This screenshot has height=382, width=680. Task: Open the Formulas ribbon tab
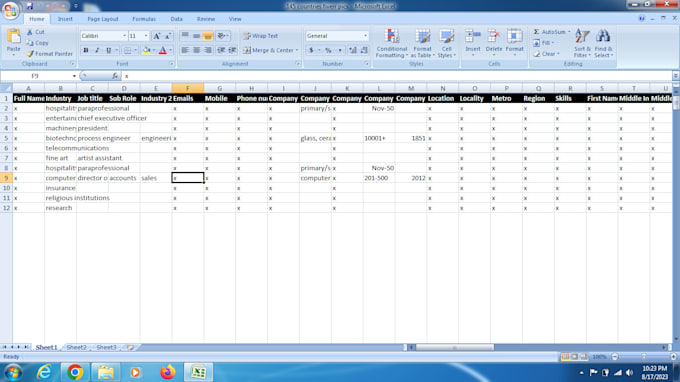144,19
